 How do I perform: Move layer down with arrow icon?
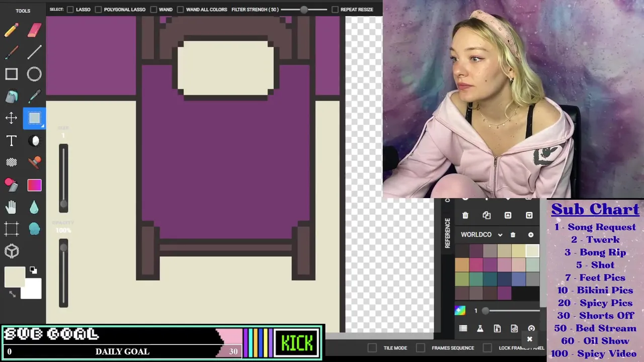(x=529, y=215)
